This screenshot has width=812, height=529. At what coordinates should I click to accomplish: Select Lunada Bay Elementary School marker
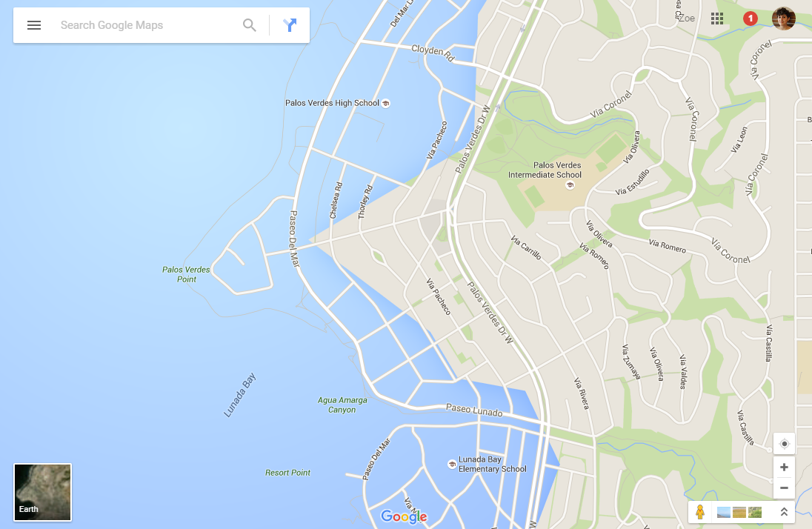[452, 465]
